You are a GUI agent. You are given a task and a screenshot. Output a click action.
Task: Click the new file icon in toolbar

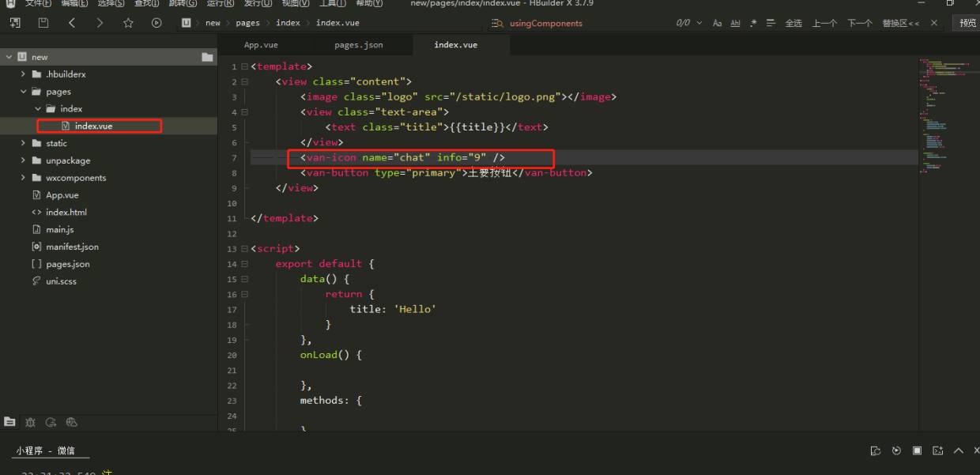15,23
